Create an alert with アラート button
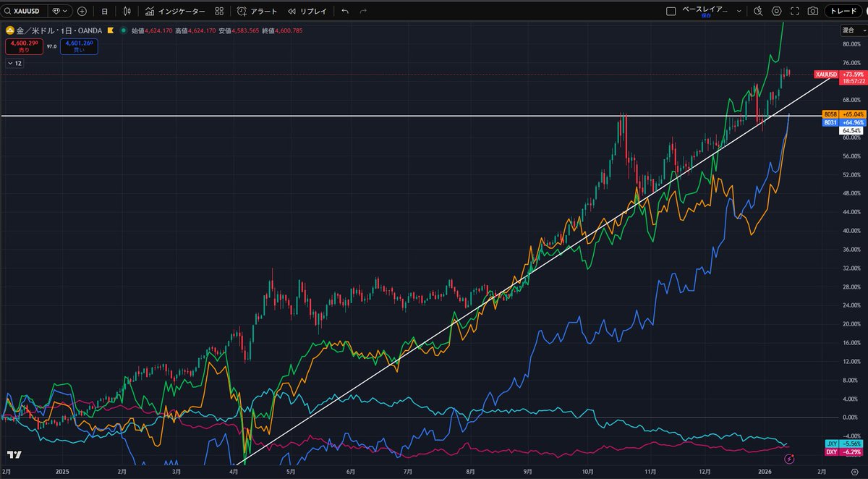 257,11
